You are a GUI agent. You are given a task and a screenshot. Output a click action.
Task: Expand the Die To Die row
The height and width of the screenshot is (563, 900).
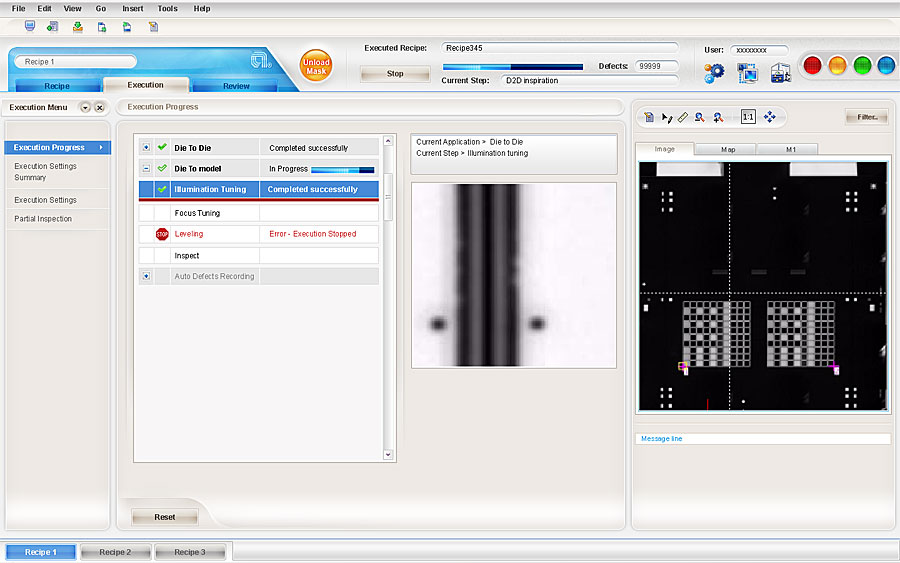point(146,148)
